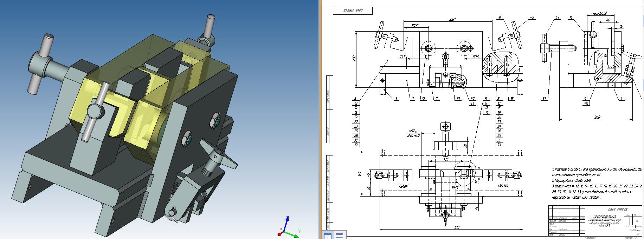Select position callout 43
The height and width of the screenshot is (239, 644).
[x=558, y=18]
